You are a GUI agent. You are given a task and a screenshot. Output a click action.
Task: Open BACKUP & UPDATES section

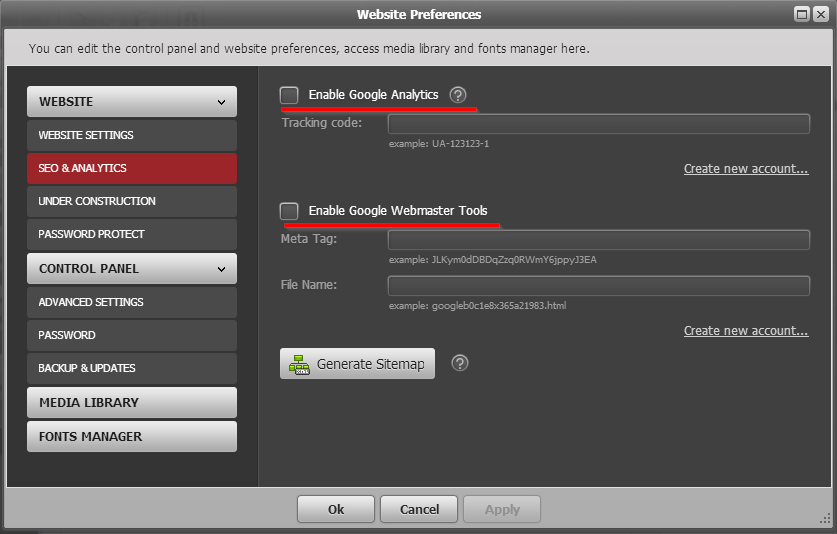coord(132,368)
